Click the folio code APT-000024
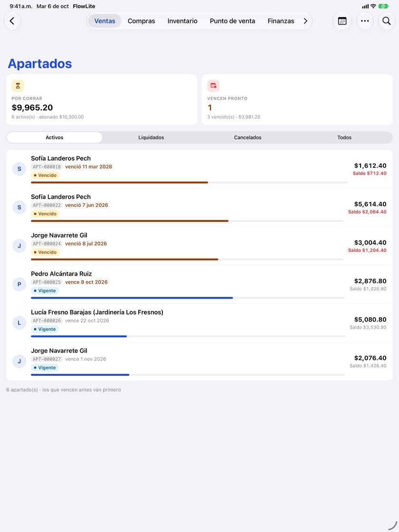Viewport: 399px width, 532px height. tap(47, 244)
